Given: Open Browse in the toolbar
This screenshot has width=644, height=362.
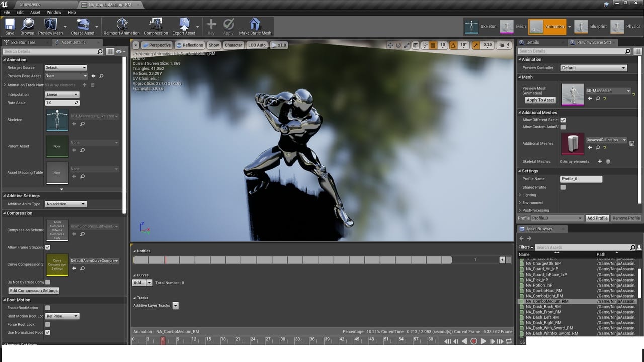Looking at the screenshot, I should pyautogui.click(x=27, y=26).
